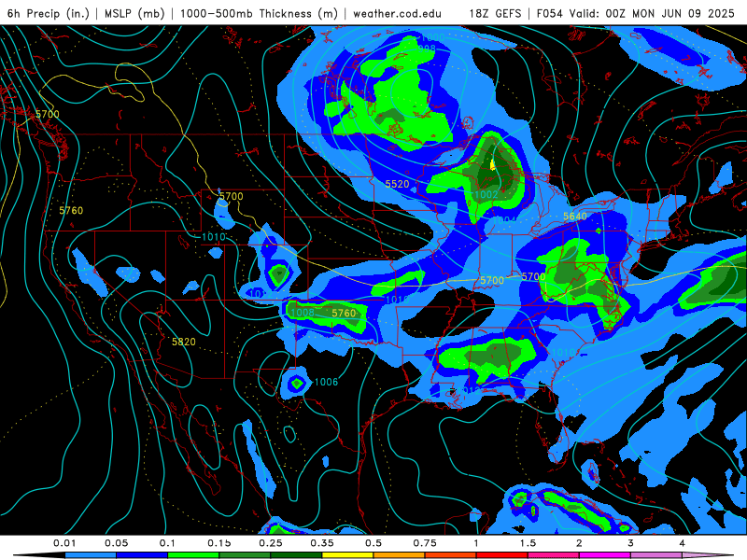The height and width of the screenshot is (560, 747).
Task: Click the '18Z GEFS' model label
Action: 495,13
